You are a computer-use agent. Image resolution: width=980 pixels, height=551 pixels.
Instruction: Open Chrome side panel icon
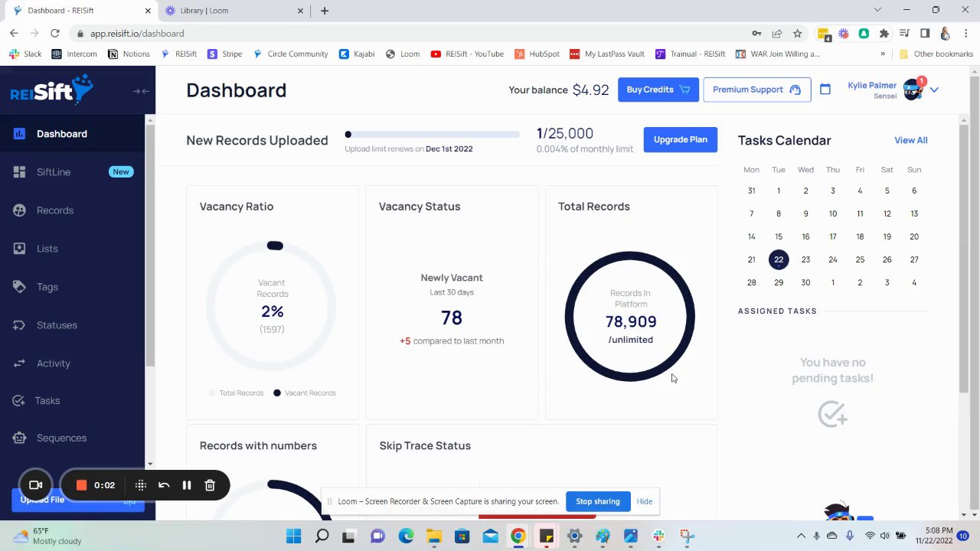click(x=925, y=34)
